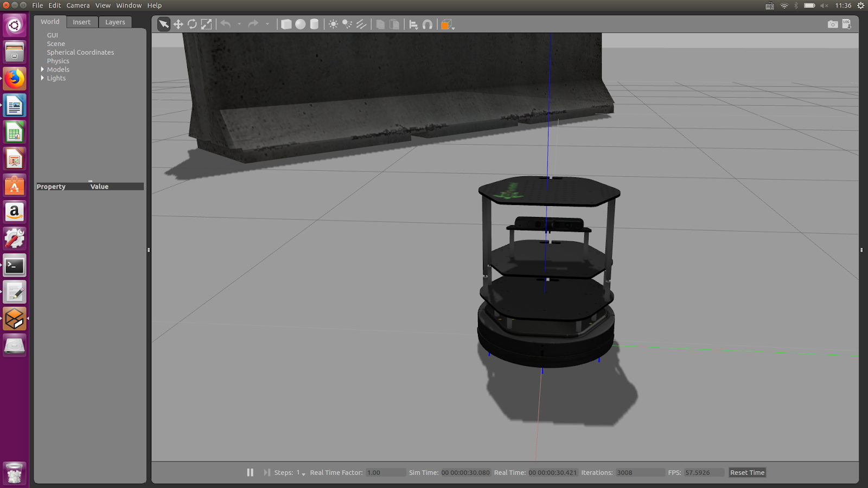Open the redo history dropdown arrow
The height and width of the screenshot is (488, 868).
pos(267,24)
